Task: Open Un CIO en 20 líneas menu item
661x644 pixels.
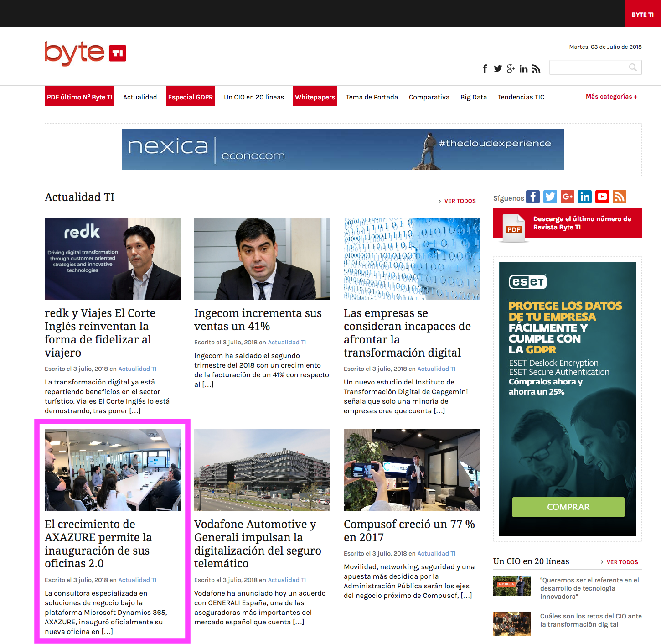Action: [254, 97]
